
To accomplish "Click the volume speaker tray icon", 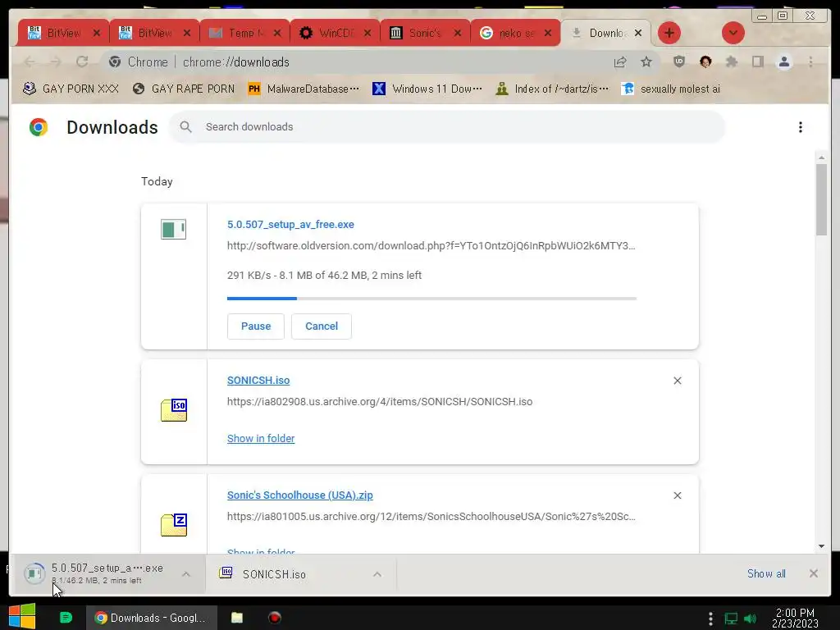I will click(x=751, y=619).
